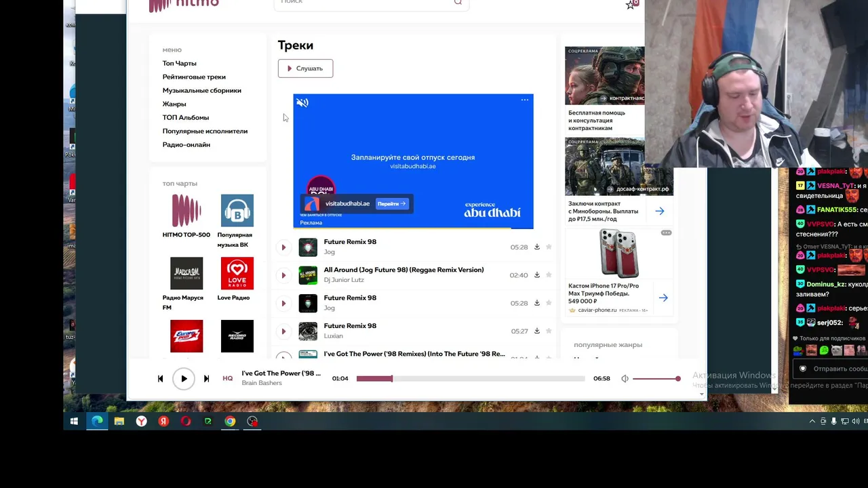Open Windows Start menu

coord(74,422)
